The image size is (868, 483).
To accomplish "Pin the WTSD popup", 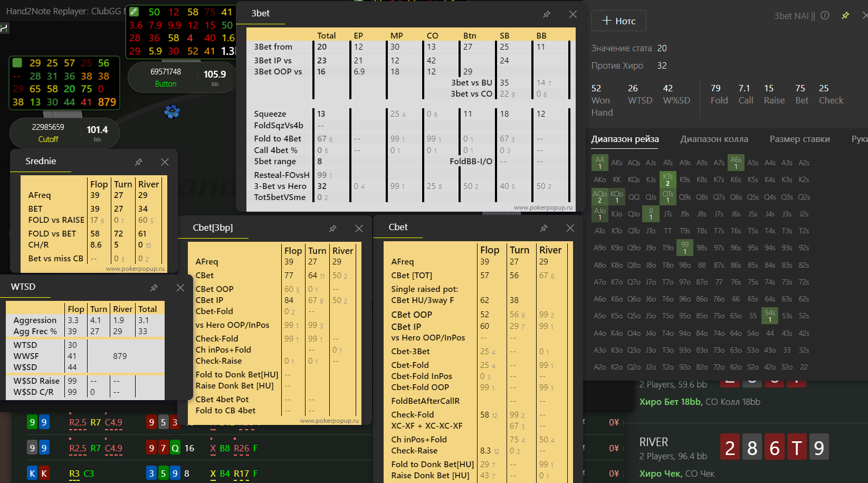I will pos(154,288).
